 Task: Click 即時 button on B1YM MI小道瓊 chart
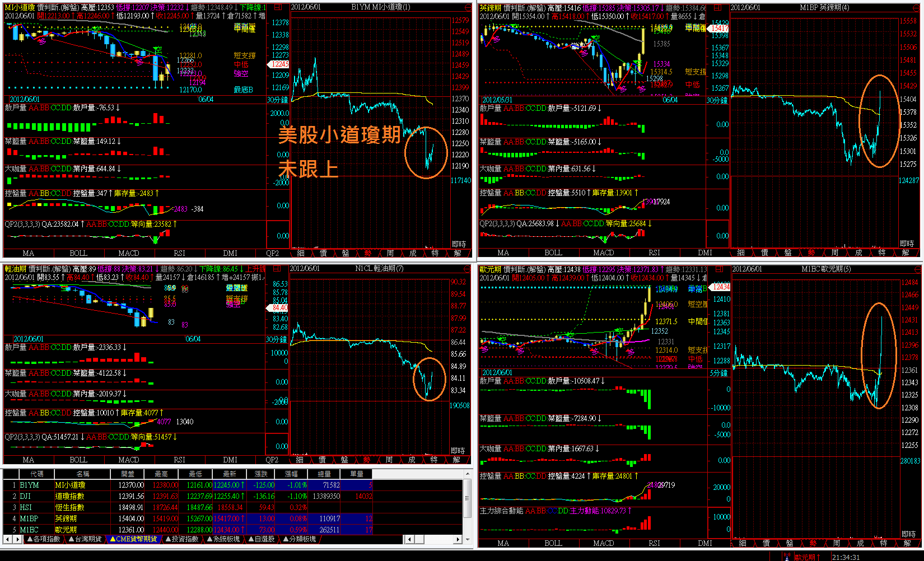tap(459, 244)
